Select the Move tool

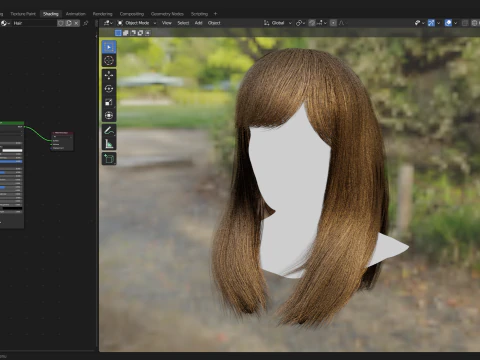[x=109, y=75]
